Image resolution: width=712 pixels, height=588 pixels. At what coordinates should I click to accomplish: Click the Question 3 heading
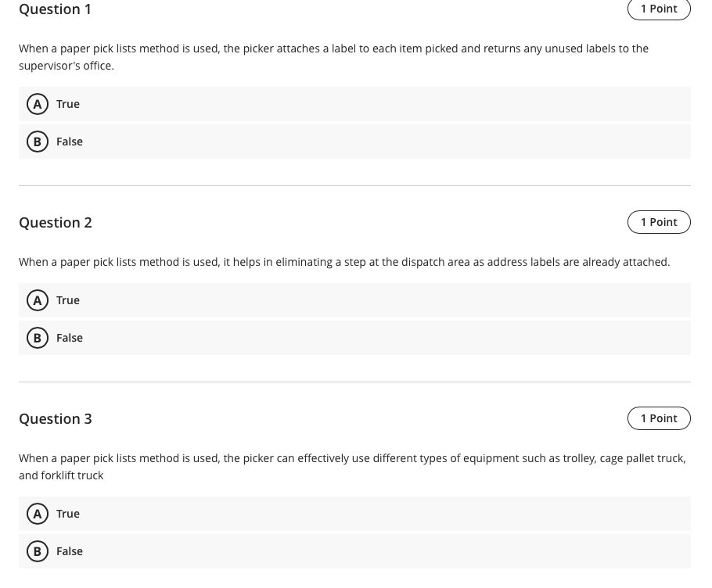(55, 418)
